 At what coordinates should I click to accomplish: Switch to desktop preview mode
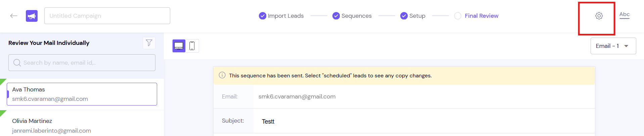point(179,46)
